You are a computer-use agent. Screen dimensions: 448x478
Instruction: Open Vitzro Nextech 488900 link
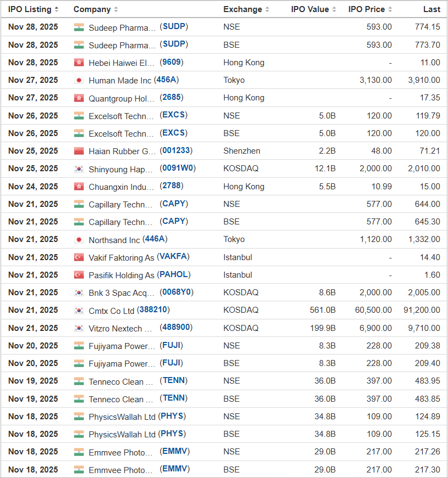click(176, 328)
